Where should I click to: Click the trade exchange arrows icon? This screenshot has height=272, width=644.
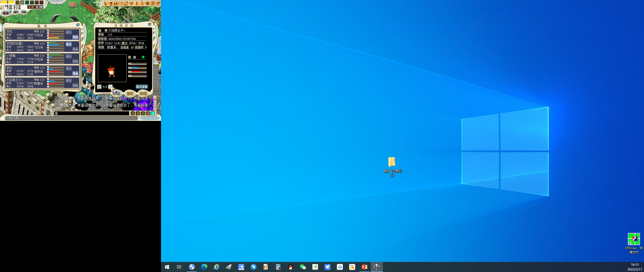(126, 3)
